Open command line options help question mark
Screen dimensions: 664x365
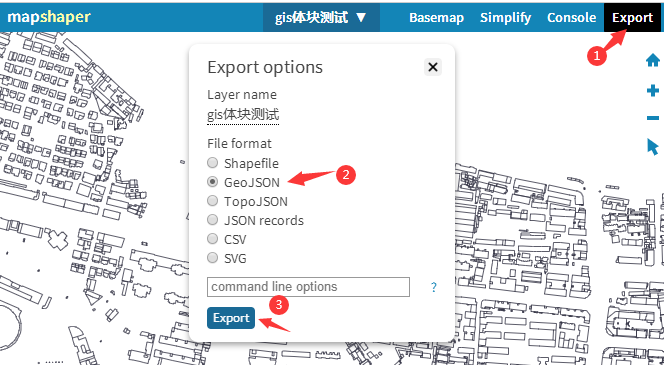[434, 288]
